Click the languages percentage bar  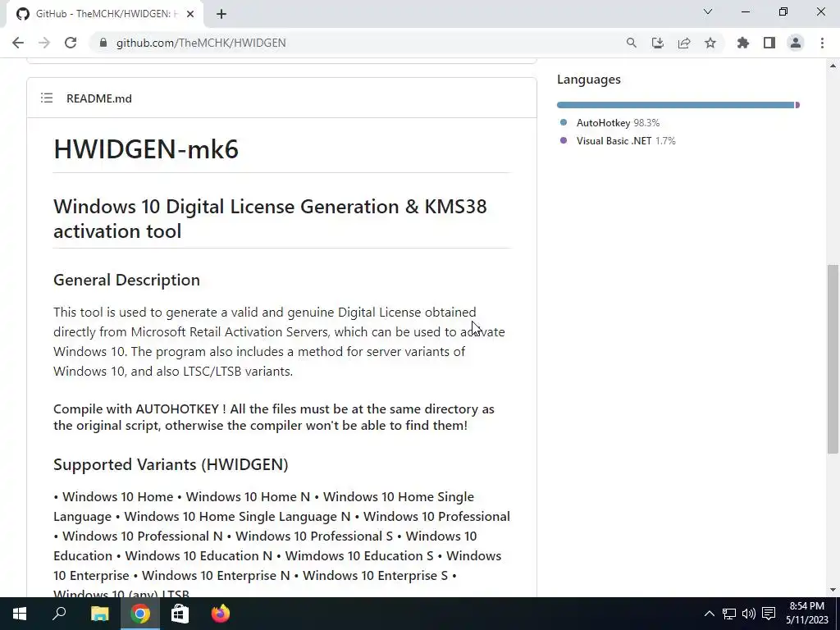tap(678, 105)
